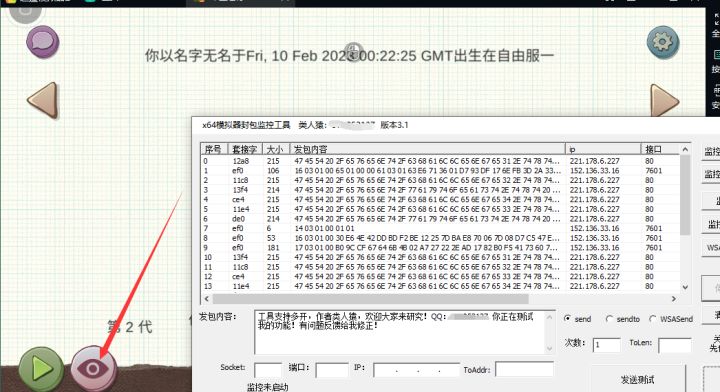The height and width of the screenshot is (392, 720).
Task: Focus the IP address field
Action: click(x=416, y=370)
